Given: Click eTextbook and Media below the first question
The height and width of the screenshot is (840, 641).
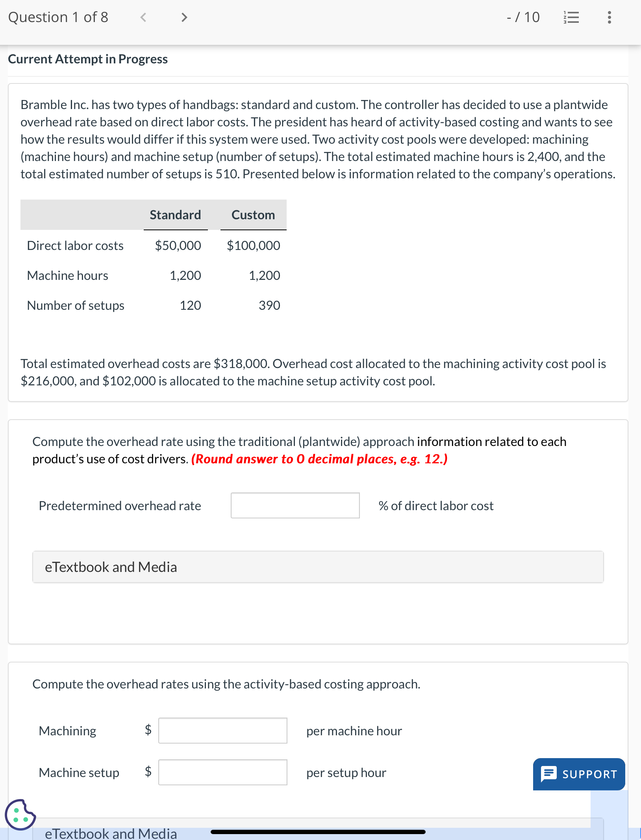Looking at the screenshot, I should [111, 567].
